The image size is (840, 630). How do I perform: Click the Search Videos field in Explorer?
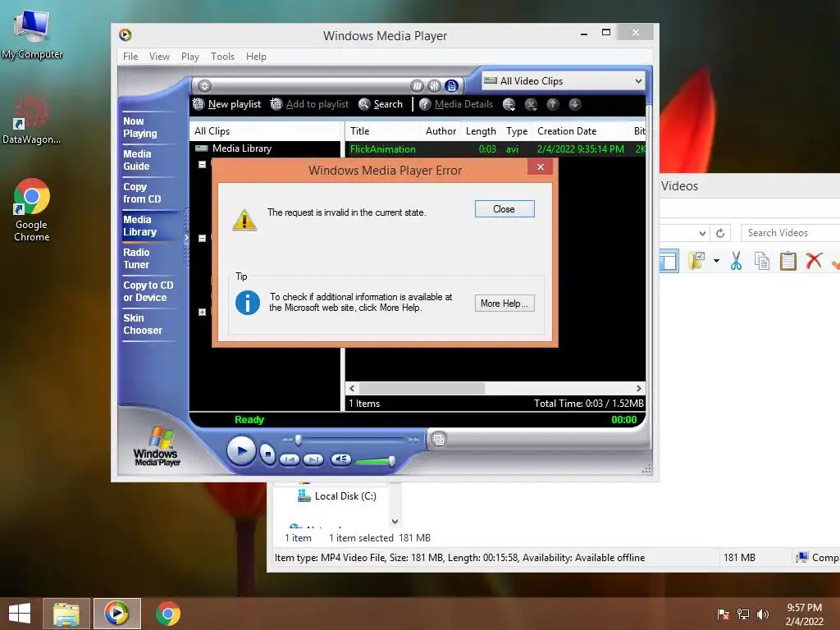790,233
